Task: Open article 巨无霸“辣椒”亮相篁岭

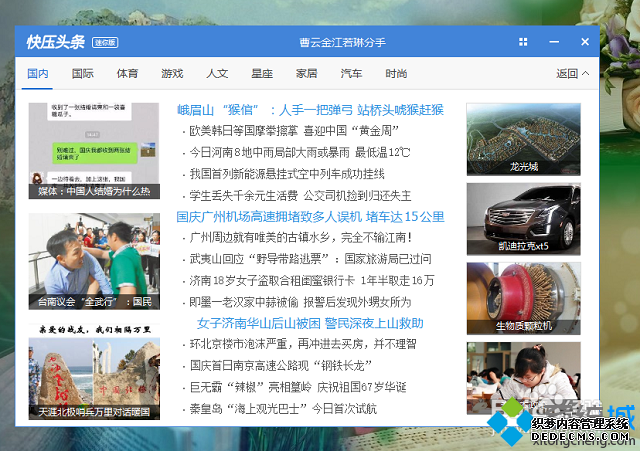Action: 298,387
